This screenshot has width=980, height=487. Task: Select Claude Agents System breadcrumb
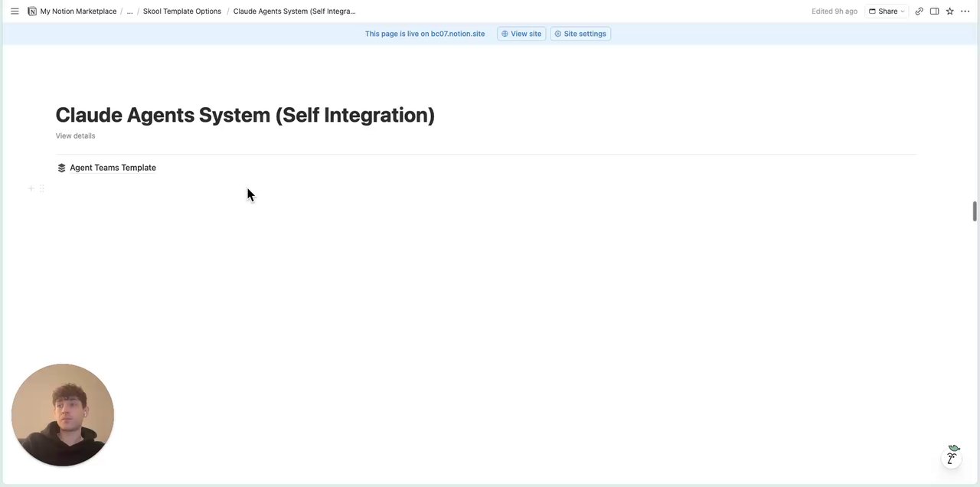(295, 11)
